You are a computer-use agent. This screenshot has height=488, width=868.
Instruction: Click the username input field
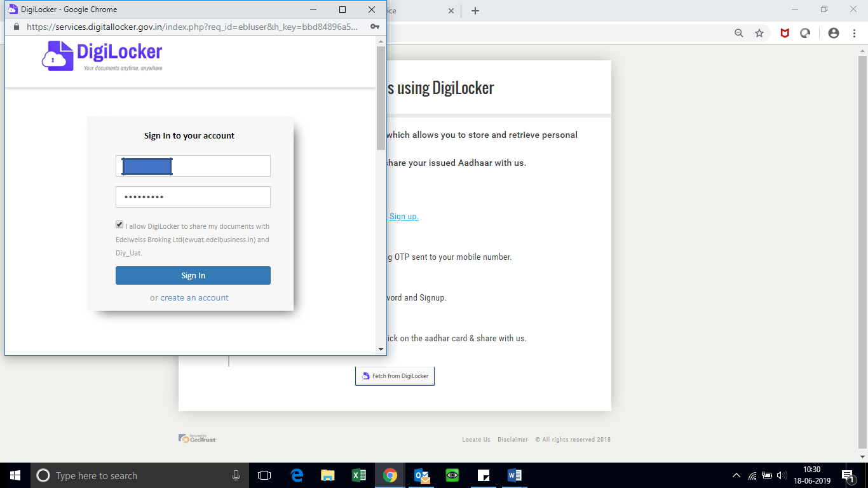click(x=193, y=166)
